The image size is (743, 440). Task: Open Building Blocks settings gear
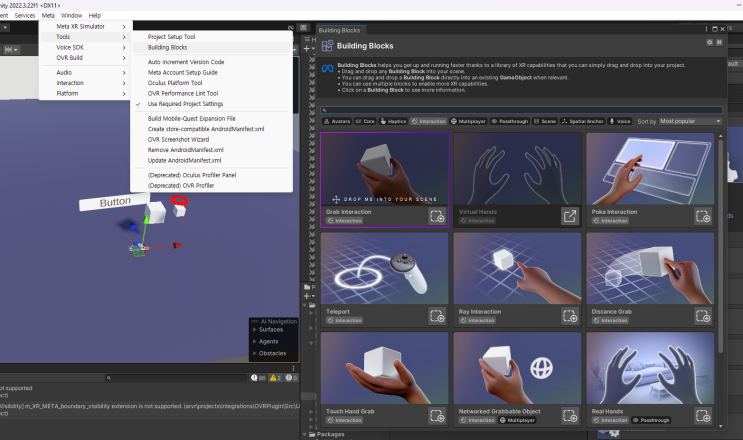coord(709,43)
